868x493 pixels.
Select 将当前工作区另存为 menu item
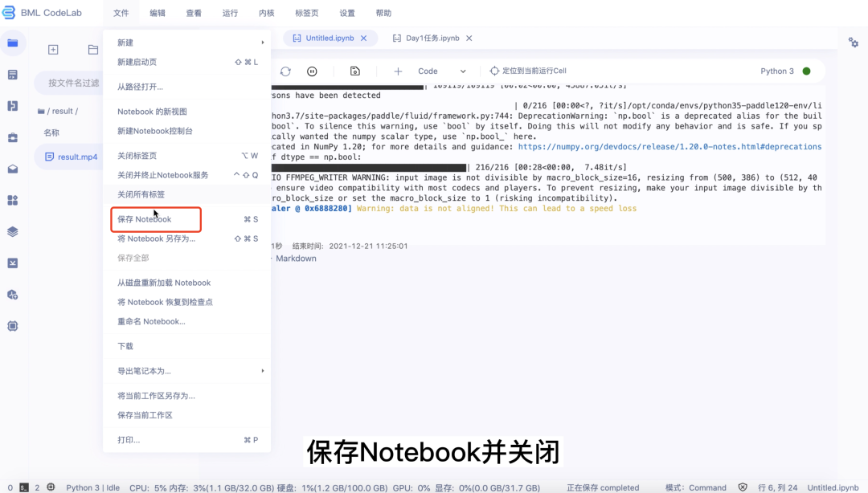[x=186, y=396]
